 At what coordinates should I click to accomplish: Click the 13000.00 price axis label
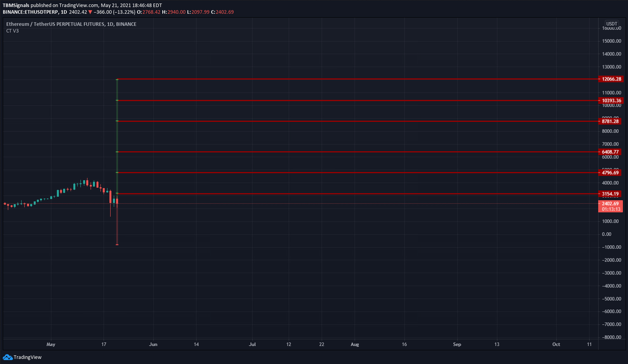point(611,67)
